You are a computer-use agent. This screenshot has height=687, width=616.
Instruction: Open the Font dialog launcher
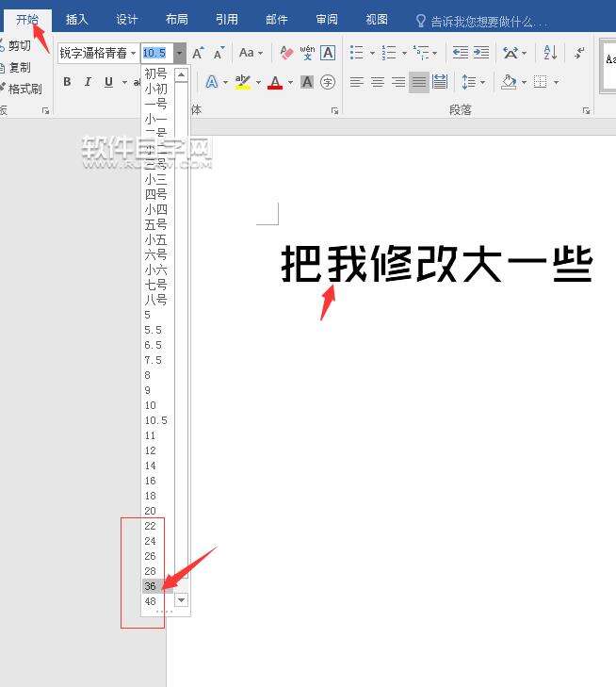pyautogui.click(x=335, y=111)
